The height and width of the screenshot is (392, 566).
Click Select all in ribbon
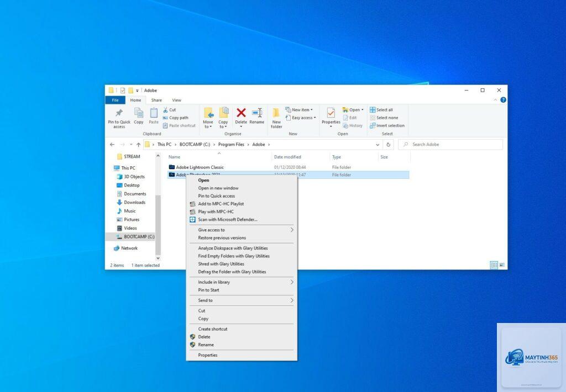(x=381, y=110)
